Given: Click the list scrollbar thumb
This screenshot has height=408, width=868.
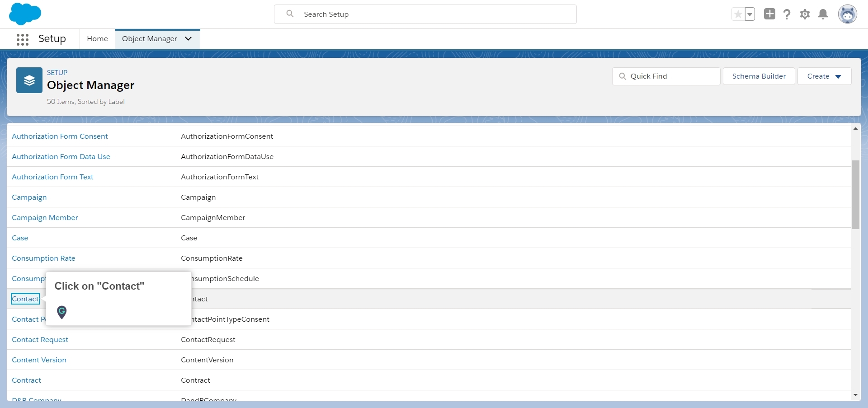Looking at the screenshot, I should click(855, 195).
